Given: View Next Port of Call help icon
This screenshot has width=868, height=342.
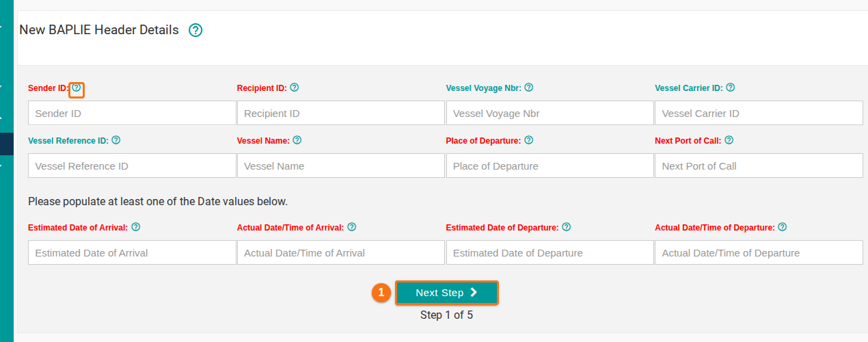Looking at the screenshot, I should pyautogui.click(x=729, y=140).
